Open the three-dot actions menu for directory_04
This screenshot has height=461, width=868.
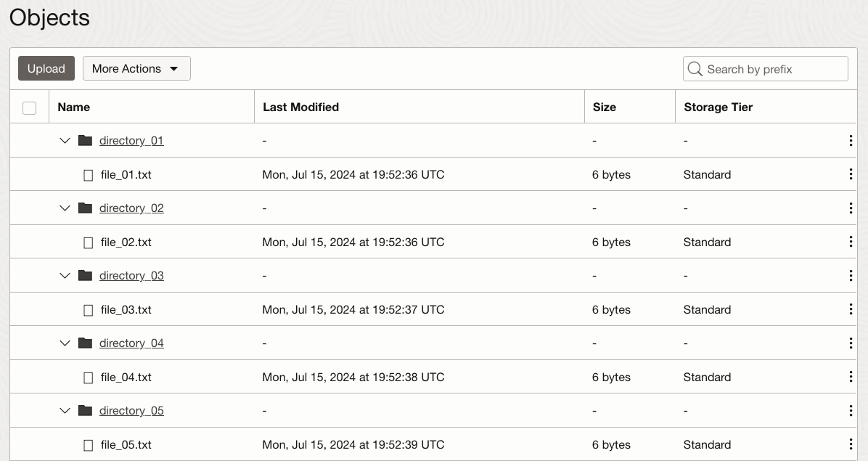[850, 343]
